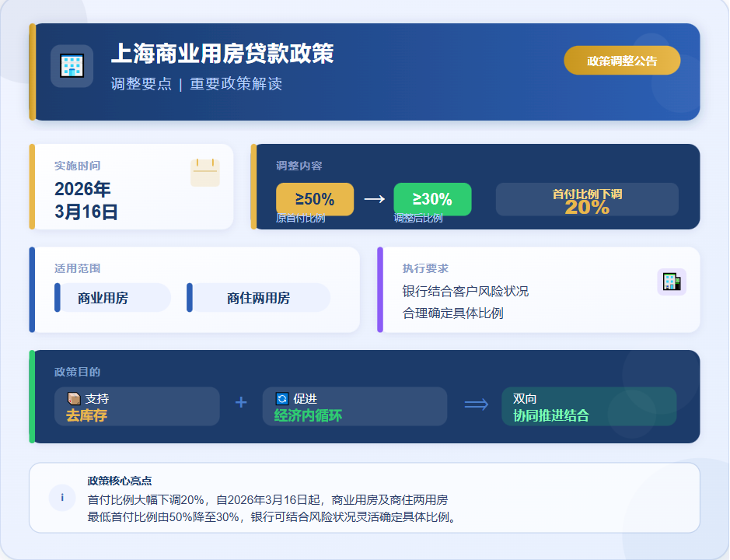Click the 调整内容 label
Viewport: 730px width, 560px height.
pyautogui.click(x=299, y=166)
